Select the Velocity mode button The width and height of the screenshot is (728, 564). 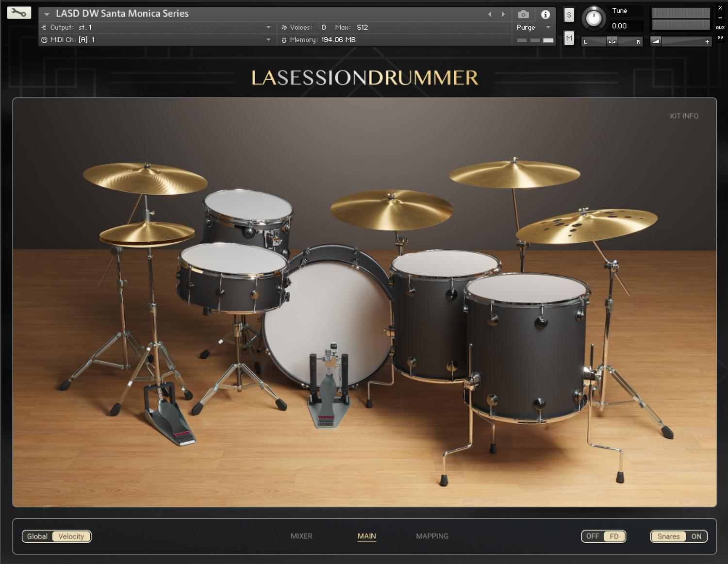71,536
